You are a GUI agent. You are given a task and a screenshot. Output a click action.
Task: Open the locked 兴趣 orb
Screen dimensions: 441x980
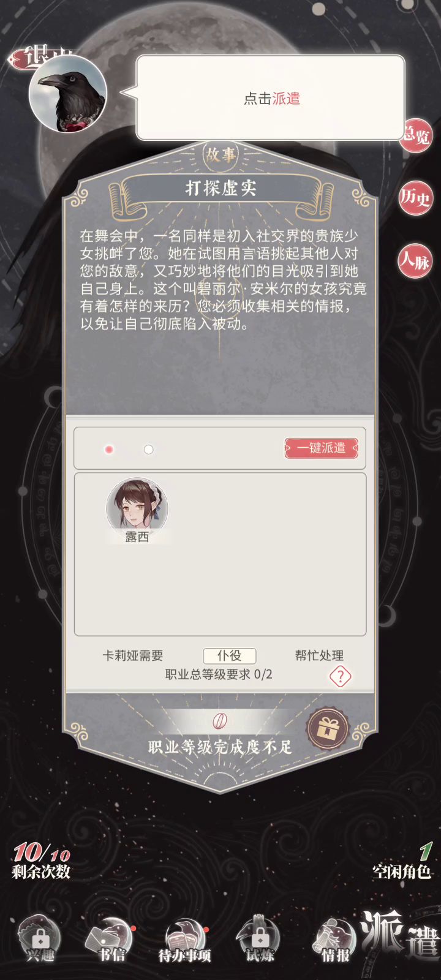[40, 939]
